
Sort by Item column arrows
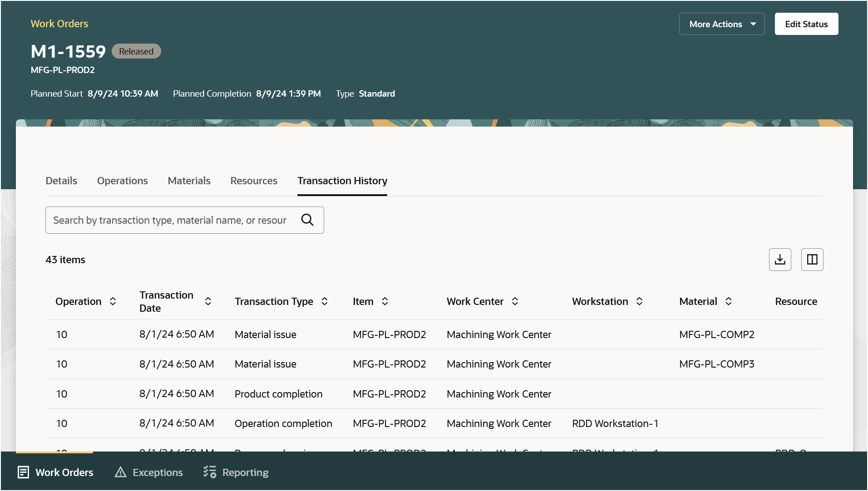click(x=385, y=301)
